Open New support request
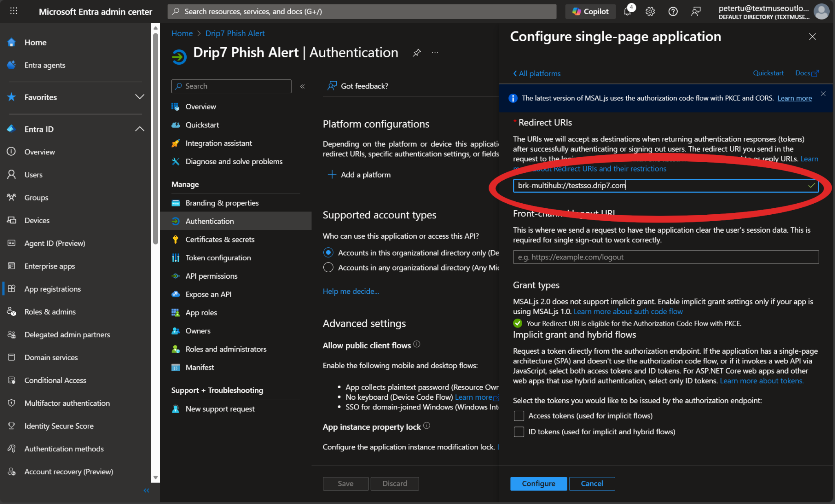The width and height of the screenshot is (835, 504). (x=220, y=409)
